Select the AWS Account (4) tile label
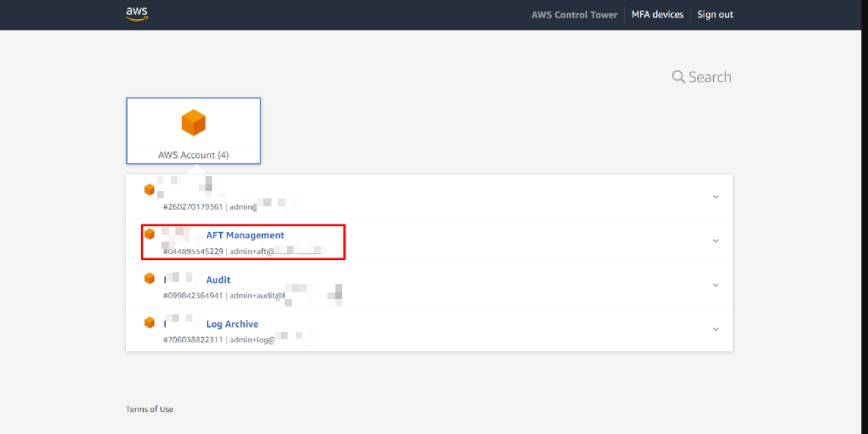The height and width of the screenshot is (434, 868). tap(194, 155)
